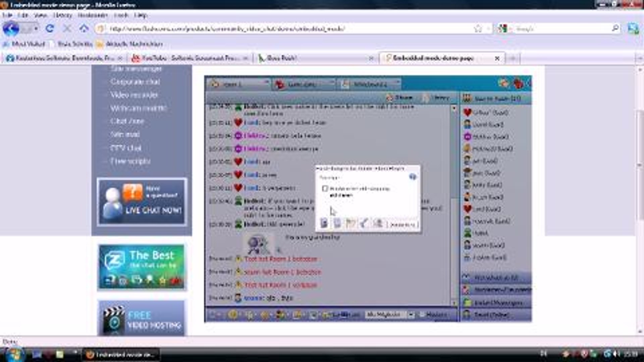Open the History menu in Firefox
Viewport: 644px width, 362px height.
pos(62,15)
